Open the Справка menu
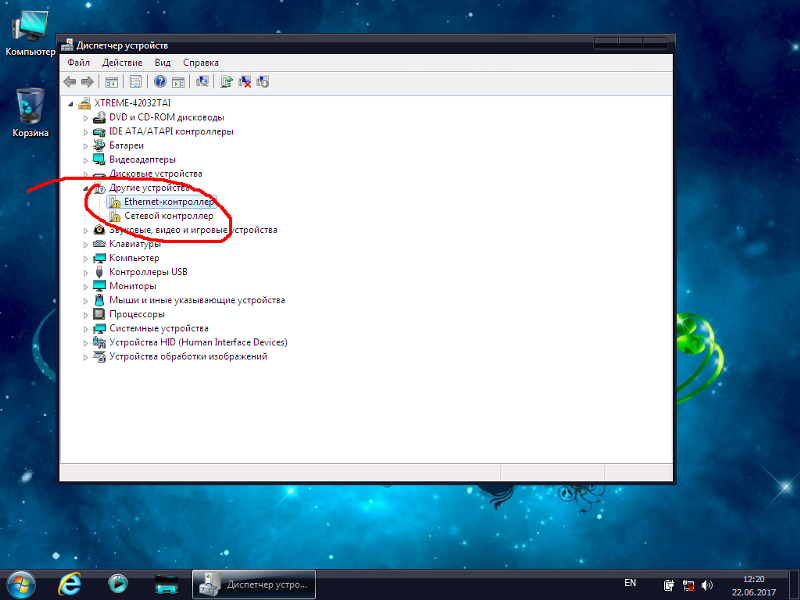Image resolution: width=800 pixels, height=600 pixels. pos(201,63)
